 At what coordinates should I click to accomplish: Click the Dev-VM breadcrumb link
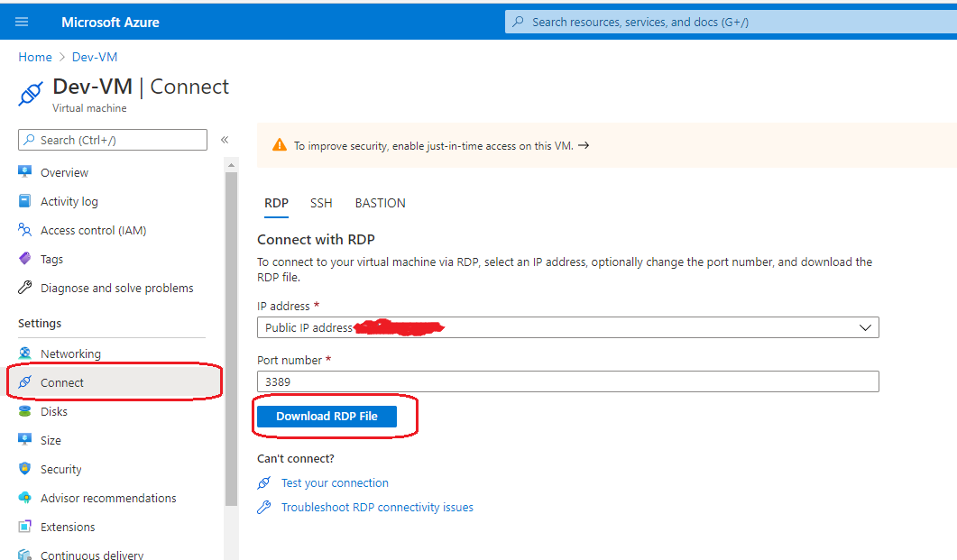(x=95, y=58)
